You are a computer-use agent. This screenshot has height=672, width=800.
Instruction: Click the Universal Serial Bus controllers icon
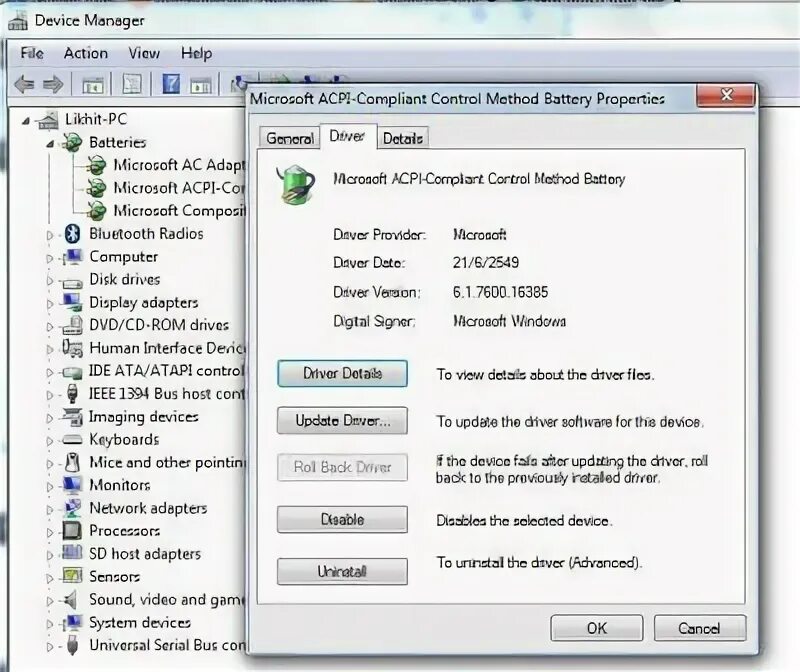point(72,645)
